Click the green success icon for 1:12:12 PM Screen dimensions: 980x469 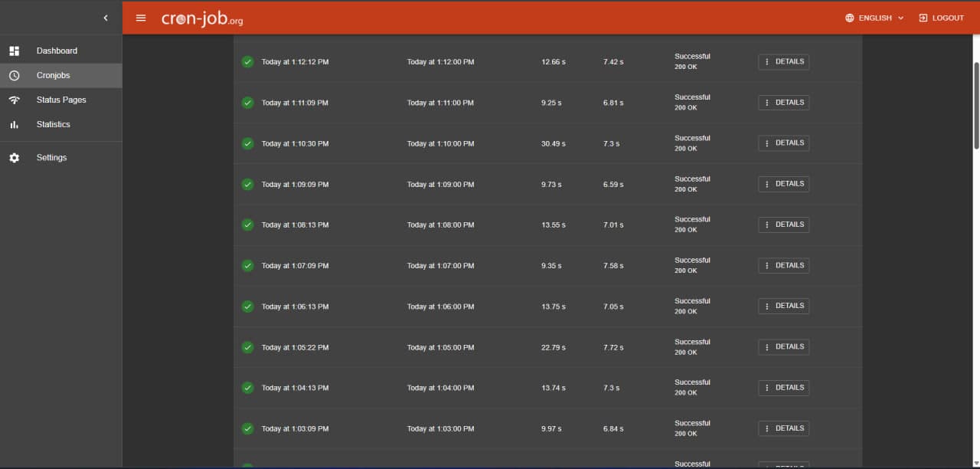coord(247,61)
